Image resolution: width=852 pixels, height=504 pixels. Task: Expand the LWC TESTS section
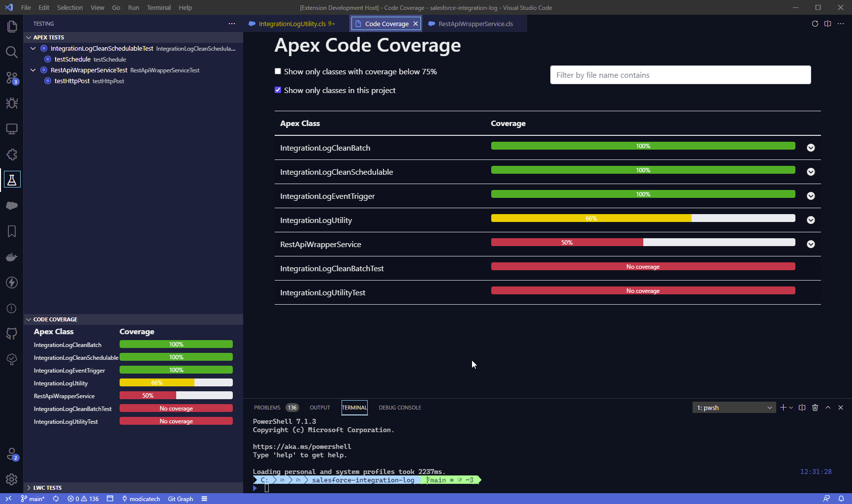133,488
